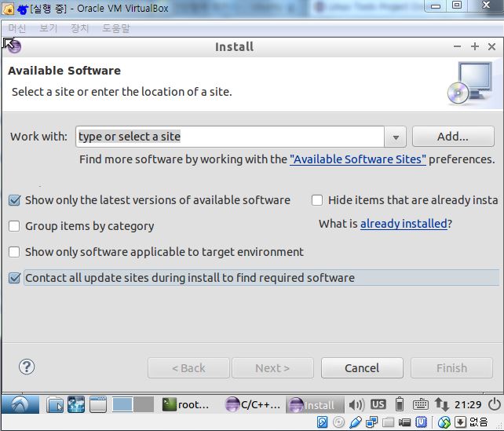Click the US keyboard layout indicator
The height and width of the screenshot is (431, 504).
(x=378, y=404)
